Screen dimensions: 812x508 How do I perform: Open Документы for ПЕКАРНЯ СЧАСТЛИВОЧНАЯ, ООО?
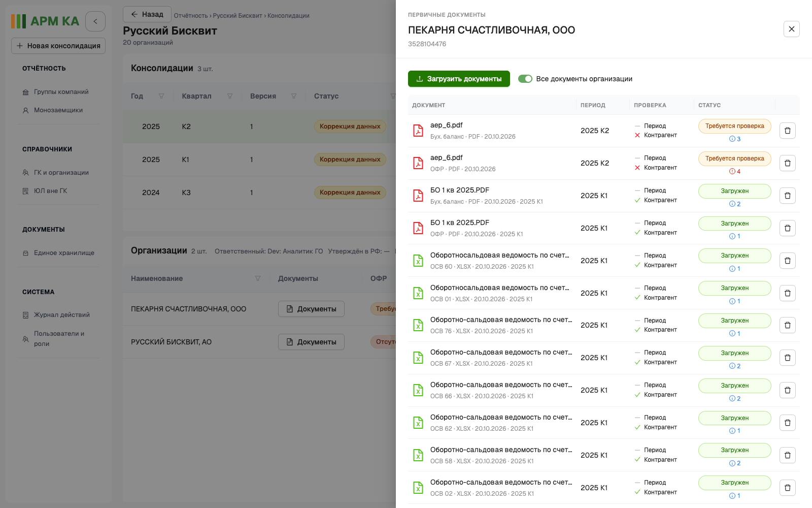311,309
